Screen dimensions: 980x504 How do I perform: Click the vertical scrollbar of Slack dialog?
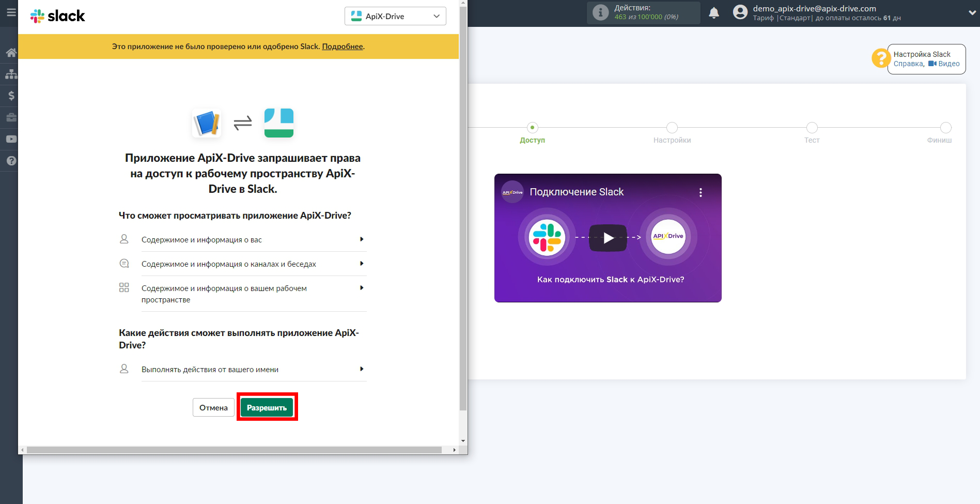[463, 209]
